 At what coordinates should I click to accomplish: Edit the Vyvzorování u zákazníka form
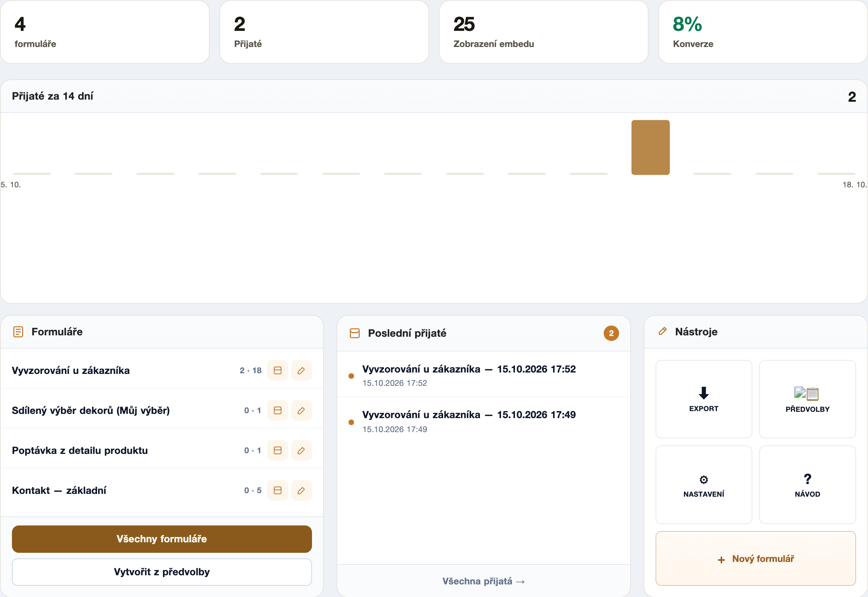coord(301,370)
